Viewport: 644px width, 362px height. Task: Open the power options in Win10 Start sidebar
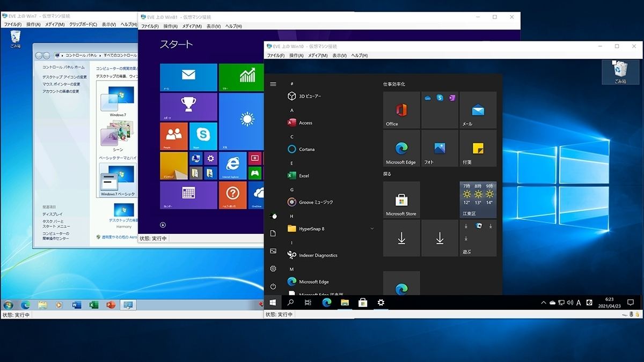pyautogui.click(x=273, y=286)
